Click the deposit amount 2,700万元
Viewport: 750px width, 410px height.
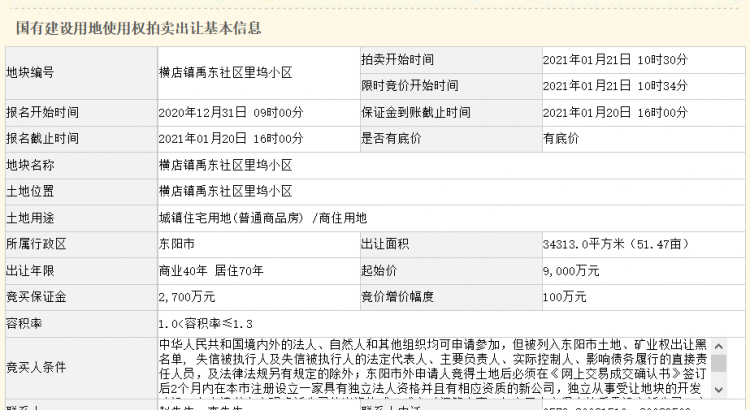click(186, 296)
